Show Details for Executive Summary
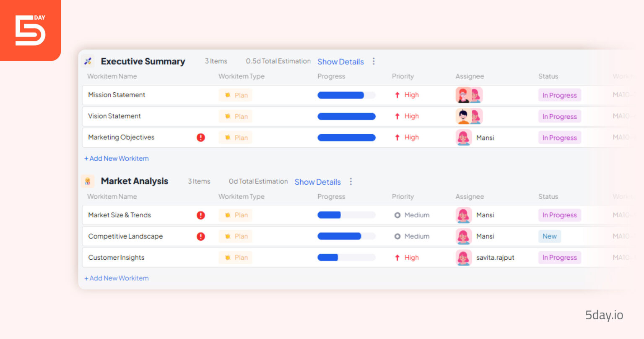The width and height of the screenshot is (644, 339). point(340,61)
